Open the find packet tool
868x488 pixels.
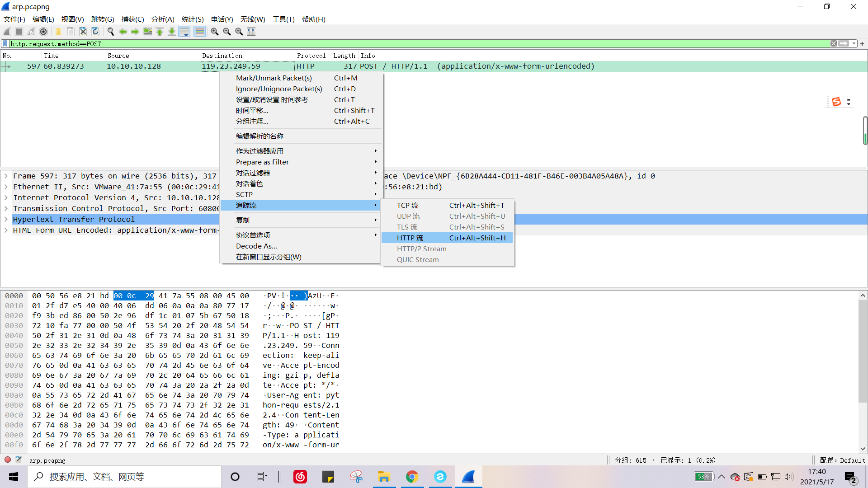click(x=110, y=32)
